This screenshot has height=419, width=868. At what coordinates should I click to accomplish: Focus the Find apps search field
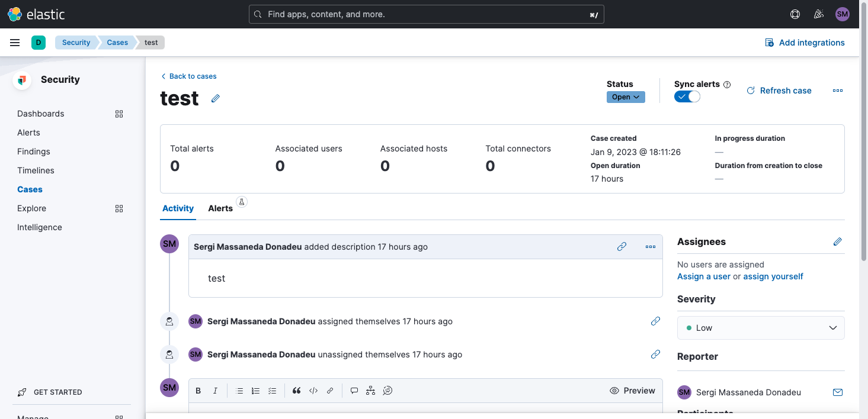(x=427, y=14)
